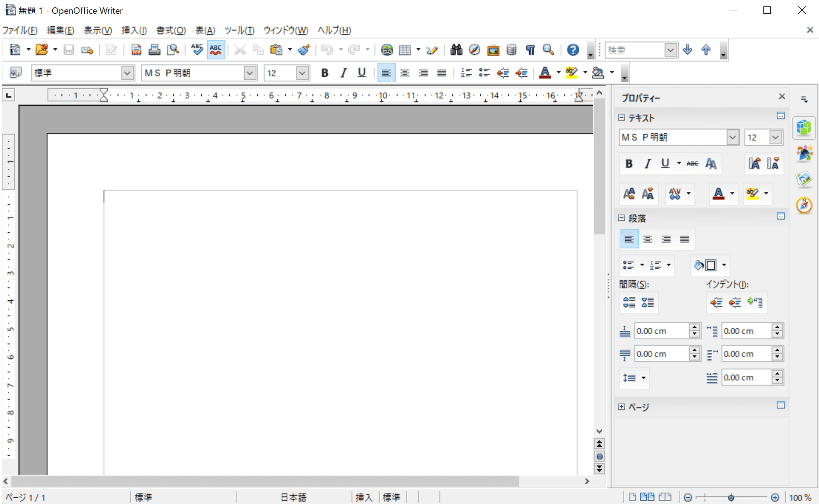Open the 書式 menu
This screenshot has height=504, width=819.
(x=171, y=31)
